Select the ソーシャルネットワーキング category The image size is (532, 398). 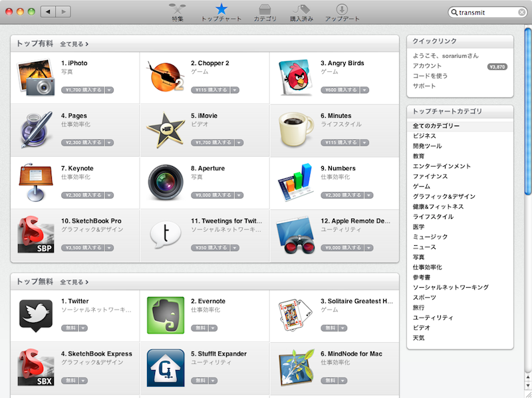[x=451, y=288]
